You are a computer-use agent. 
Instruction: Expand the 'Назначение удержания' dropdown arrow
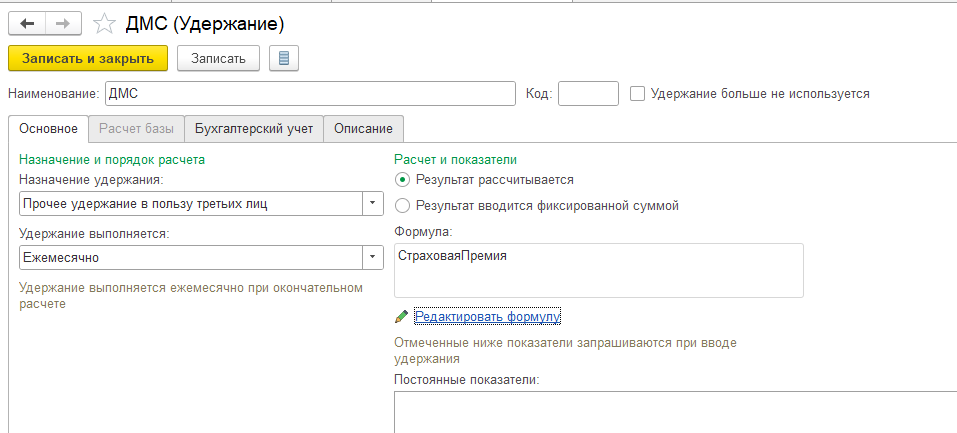[372, 204]
